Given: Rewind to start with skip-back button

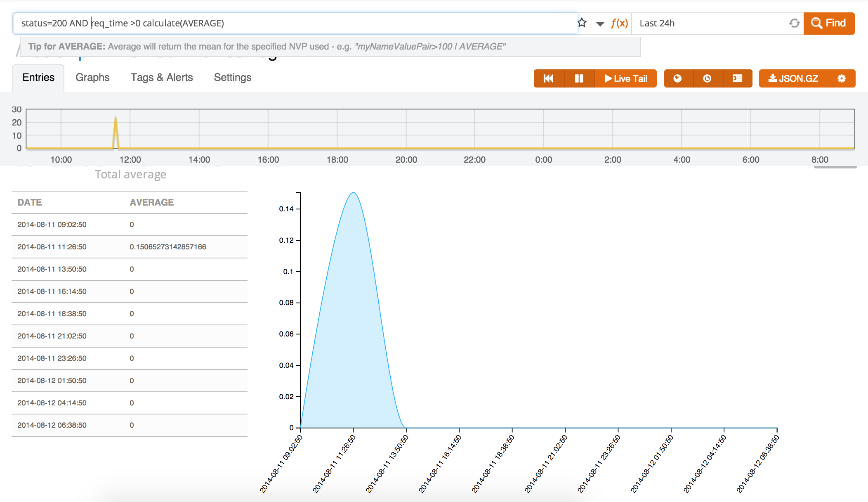Looking at the screenshot, I should pyautogui.click(x=549, y=78).
